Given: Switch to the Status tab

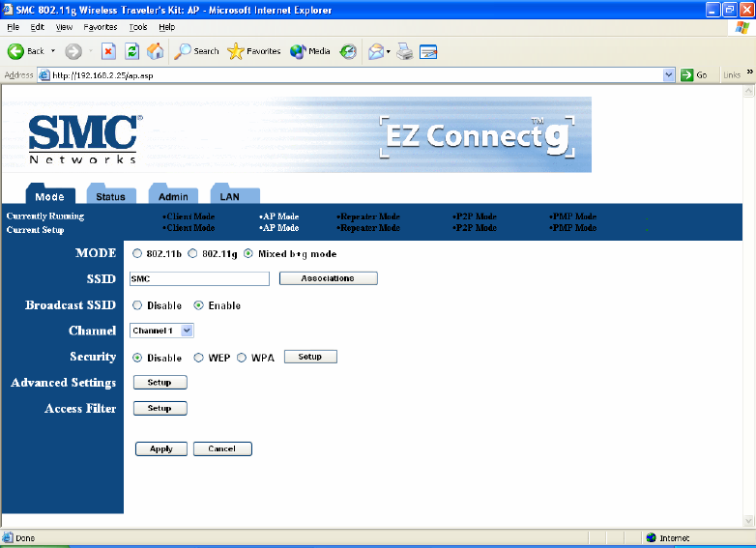Looking at the screenshot, I should 111,194.
